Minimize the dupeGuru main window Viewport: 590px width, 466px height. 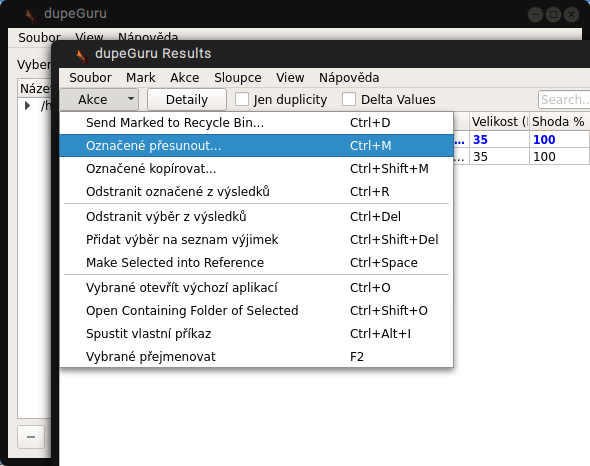coord(535,15)
